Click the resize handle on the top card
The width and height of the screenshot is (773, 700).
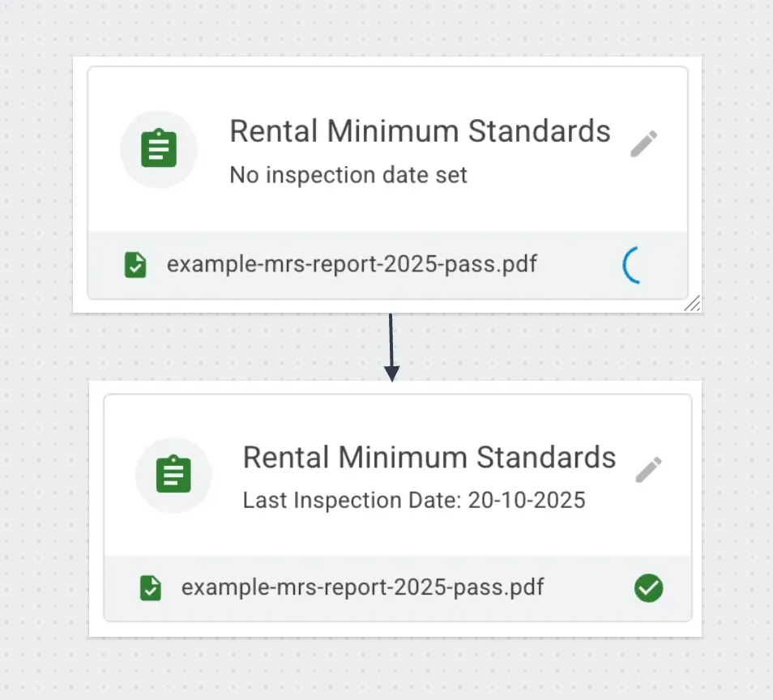(x=694, y=305)
